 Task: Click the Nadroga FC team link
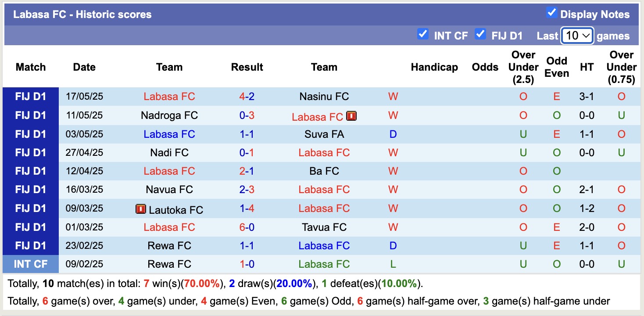(169, 115)
